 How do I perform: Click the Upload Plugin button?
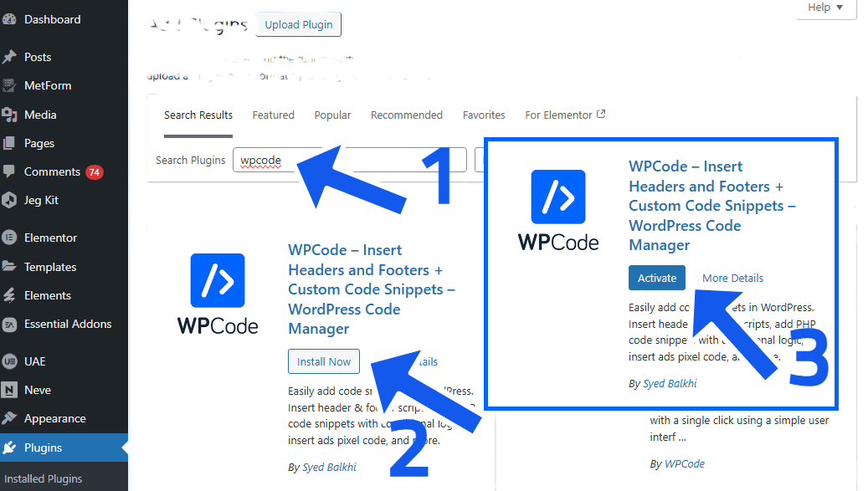(x=298, y=25)
